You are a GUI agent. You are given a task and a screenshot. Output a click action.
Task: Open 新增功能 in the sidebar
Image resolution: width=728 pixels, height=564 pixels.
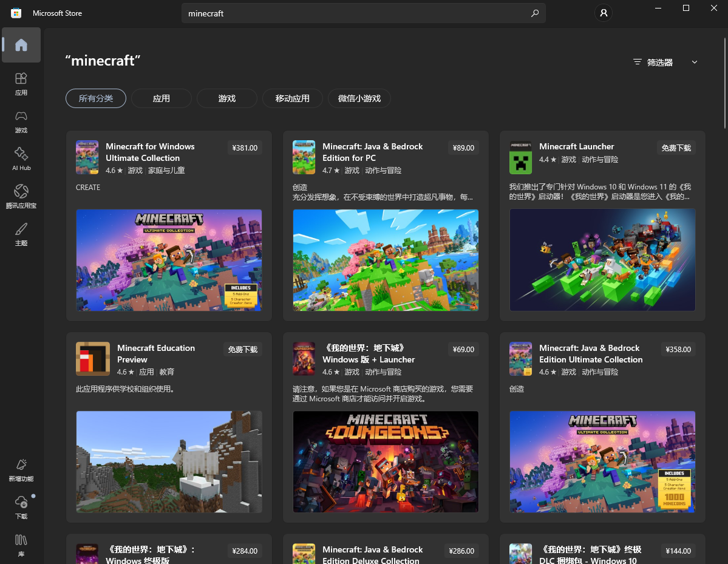[x=21, y=471]
